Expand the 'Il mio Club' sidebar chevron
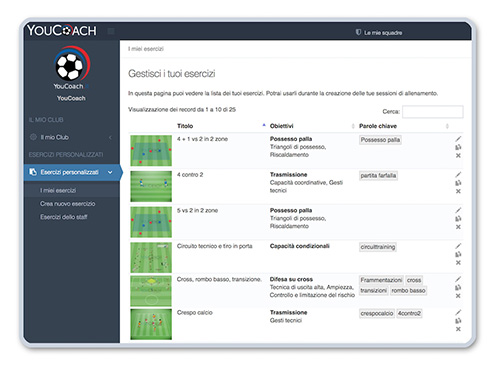The image size is (500, 372). [x=110, y=137]
